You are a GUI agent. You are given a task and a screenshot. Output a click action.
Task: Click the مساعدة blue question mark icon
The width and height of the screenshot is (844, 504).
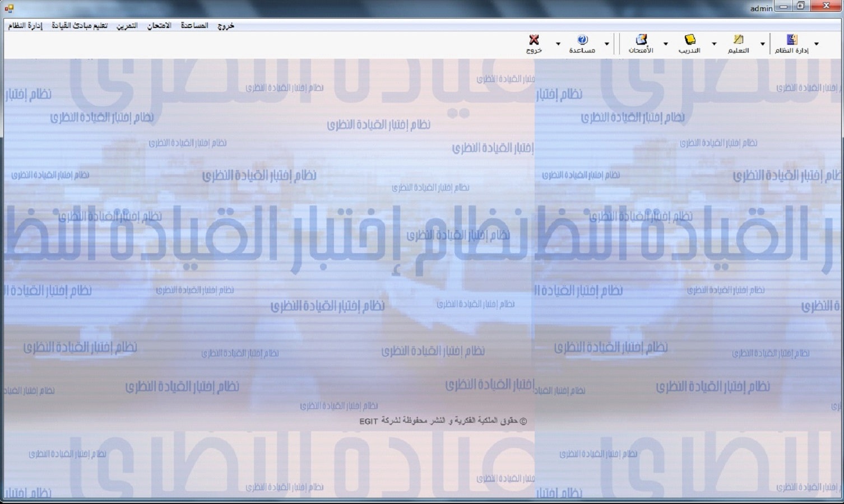coord(582,40)
